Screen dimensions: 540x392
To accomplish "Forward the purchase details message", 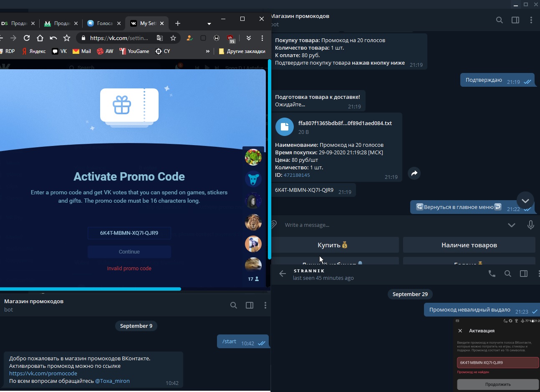I will click(x=414, y=173).
